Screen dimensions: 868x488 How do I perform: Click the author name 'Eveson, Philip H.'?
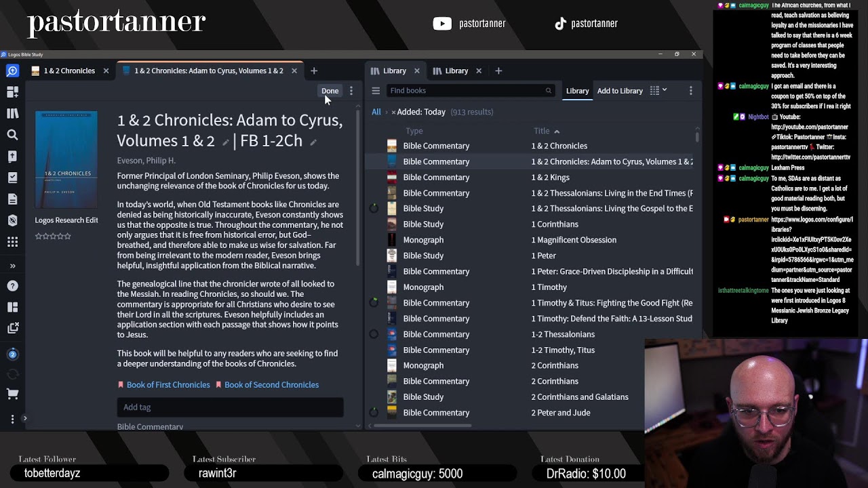coord(146,161)
